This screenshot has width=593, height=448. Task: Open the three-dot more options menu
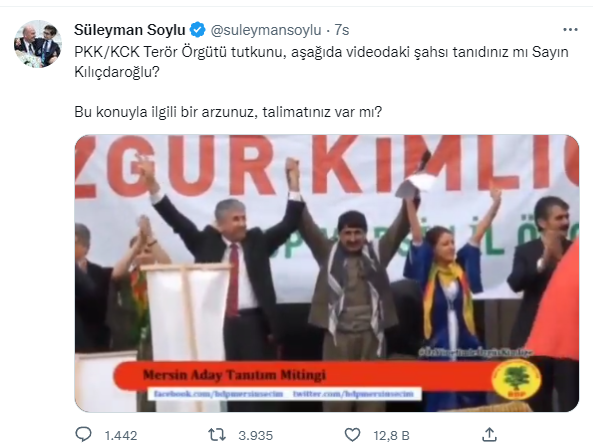click(x=570, y=29)
